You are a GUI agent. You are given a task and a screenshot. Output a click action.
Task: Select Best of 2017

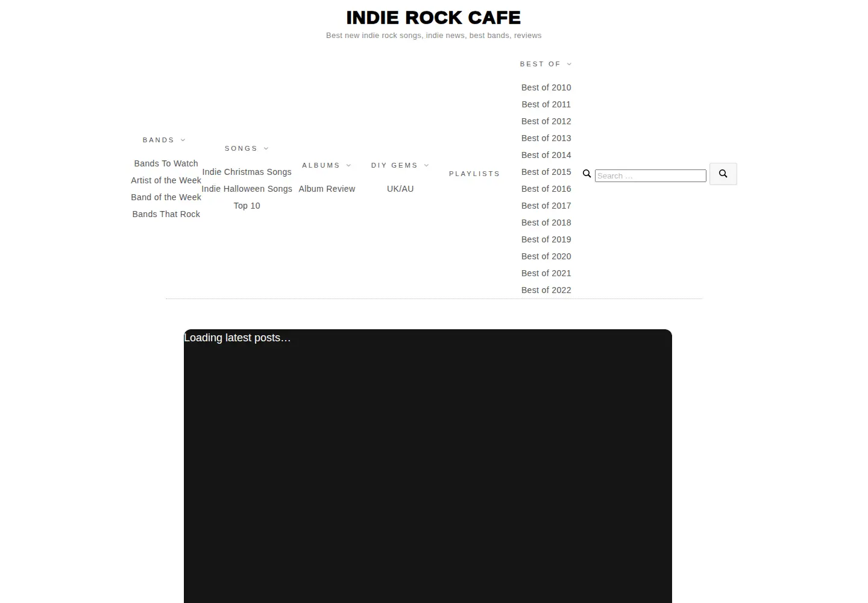tap(546, 206)
